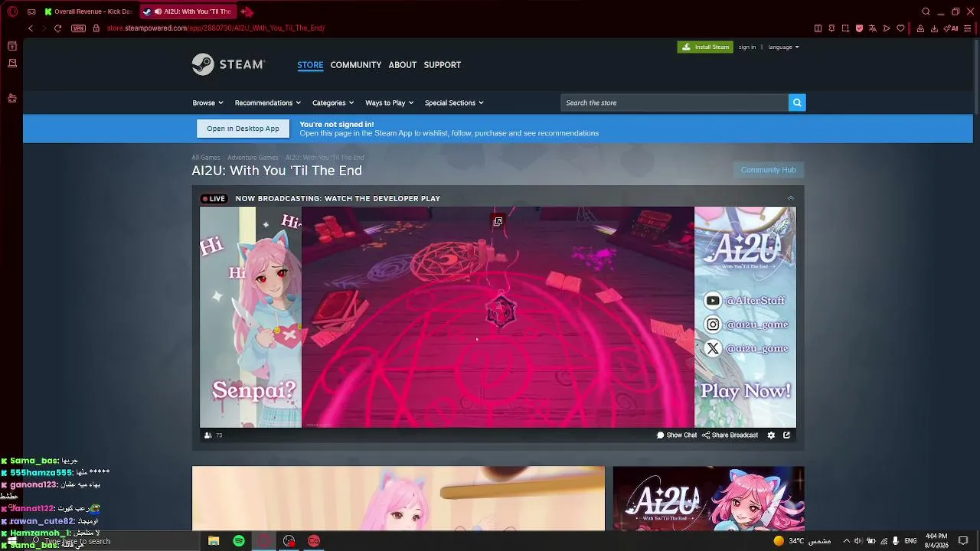
Task: Take a snapshot with the capture icon
Action: click(845, 28)
